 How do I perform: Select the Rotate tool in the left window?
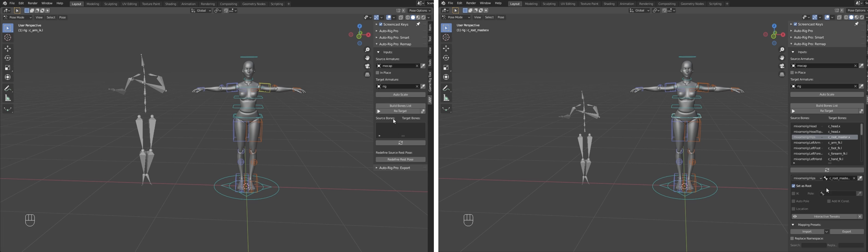[x=8, y=58]
